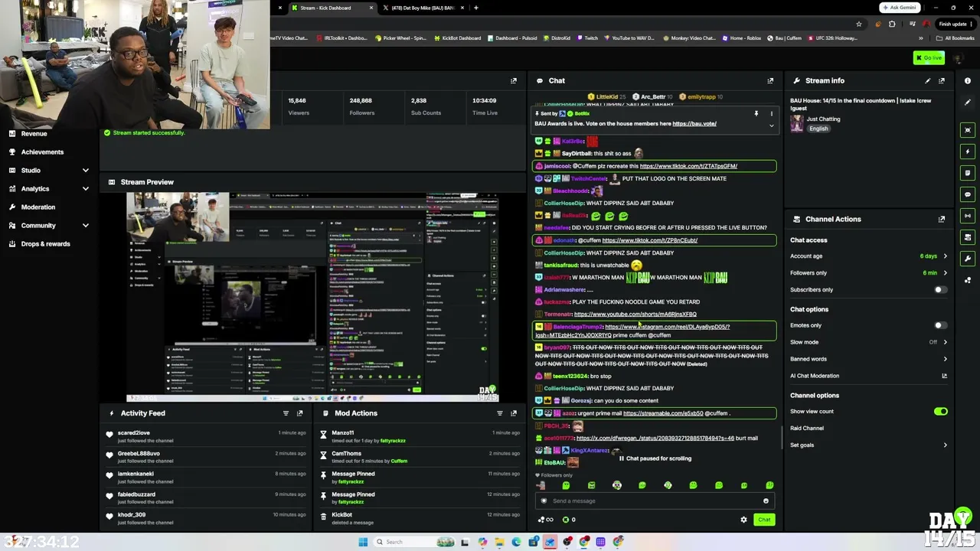Click the Send a message input field

click(654, 501)
